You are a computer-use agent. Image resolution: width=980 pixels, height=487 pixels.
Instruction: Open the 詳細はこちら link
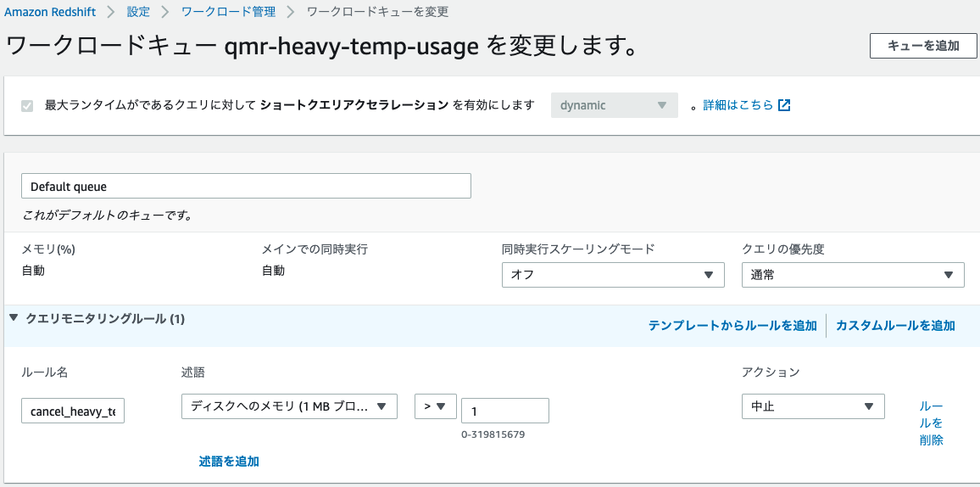(738, 105)
